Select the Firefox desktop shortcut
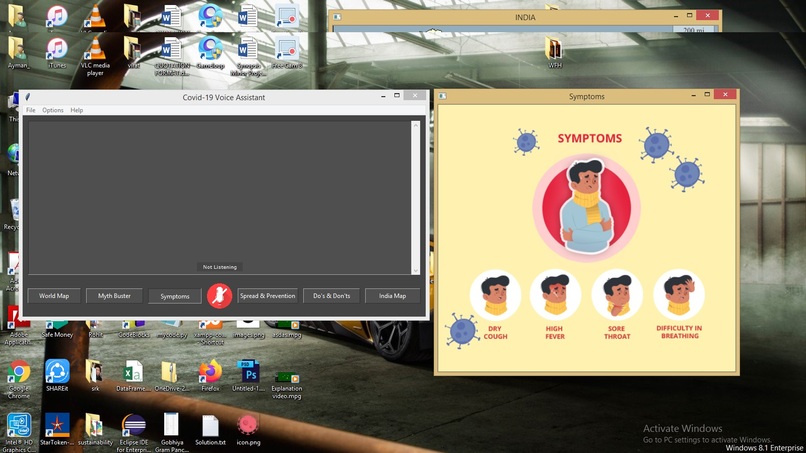Image resolution: width=806 pixels, height=453 pixels. click(x=210, y=376)
